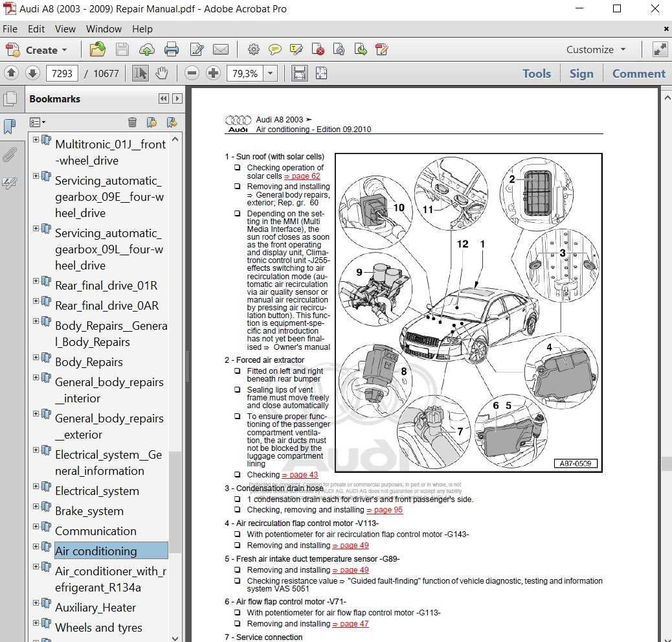Go to the next page arrow

point(32,73)
